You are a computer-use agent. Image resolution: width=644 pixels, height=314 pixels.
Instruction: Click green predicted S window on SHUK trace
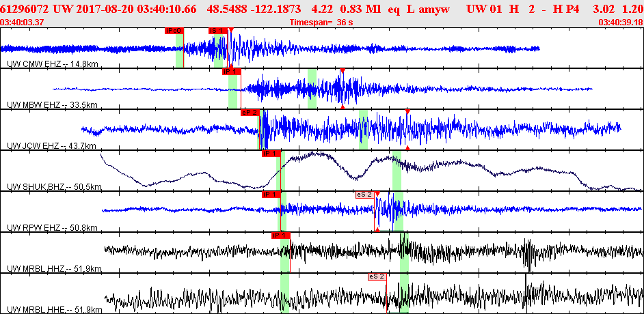(x=397, y=171)
